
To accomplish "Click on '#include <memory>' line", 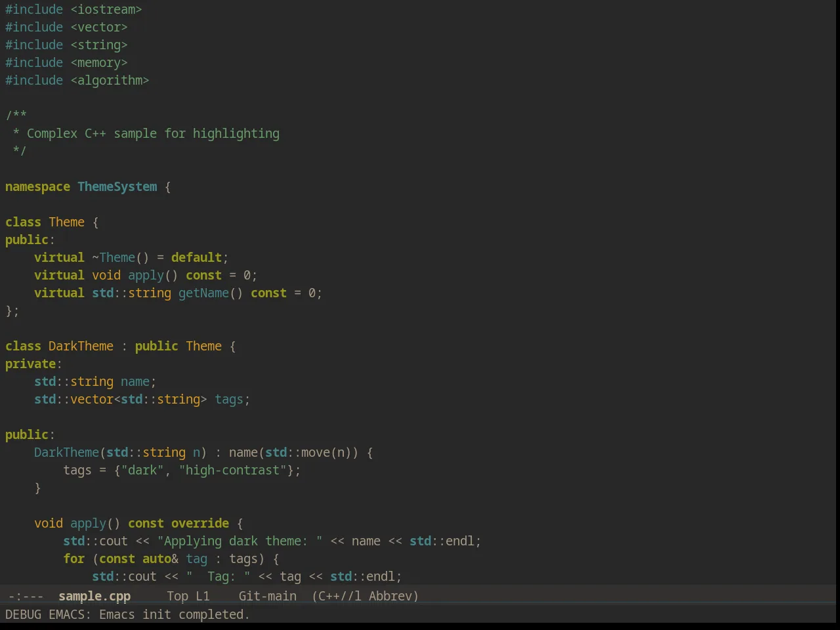I will (66, 62).
